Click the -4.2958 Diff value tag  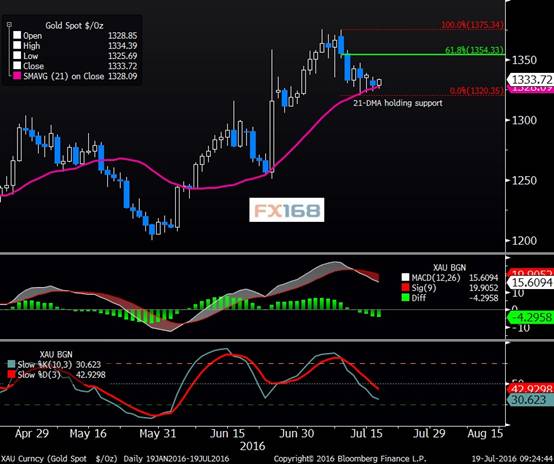531,317
